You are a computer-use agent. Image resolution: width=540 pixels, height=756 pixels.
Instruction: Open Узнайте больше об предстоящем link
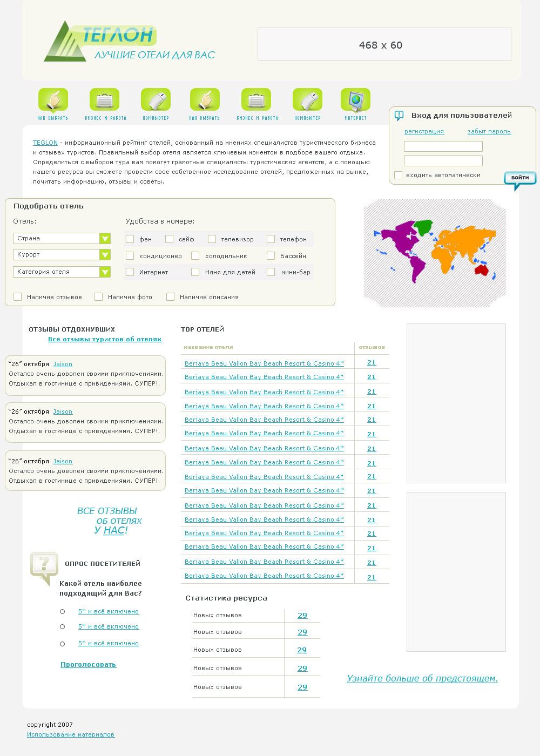[x=422, y=679]
